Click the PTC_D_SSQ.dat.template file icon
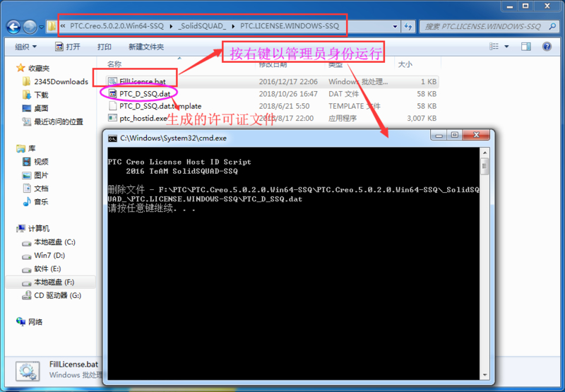565x392 pixels. click(113, 106)
